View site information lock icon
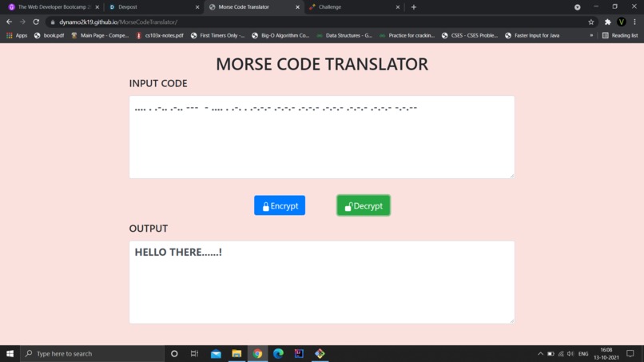 (53, 22)
